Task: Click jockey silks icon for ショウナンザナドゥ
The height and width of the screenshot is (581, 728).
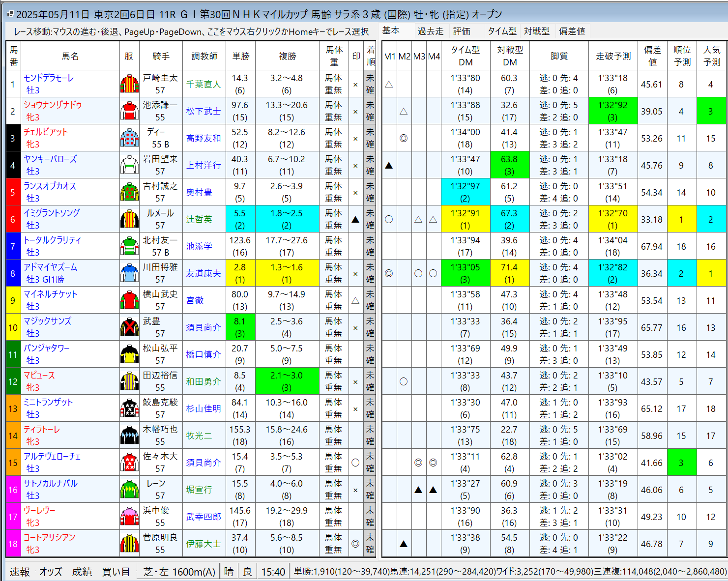Action: pos(129,111)
